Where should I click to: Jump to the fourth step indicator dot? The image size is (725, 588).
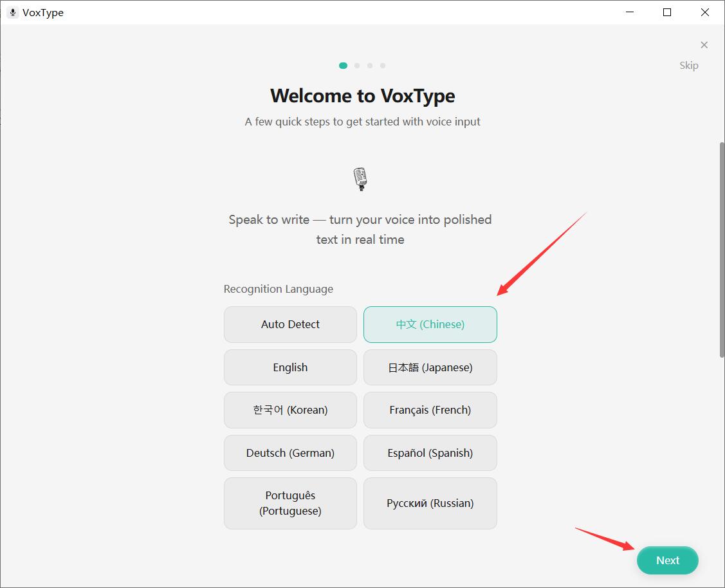pos(383,66)
